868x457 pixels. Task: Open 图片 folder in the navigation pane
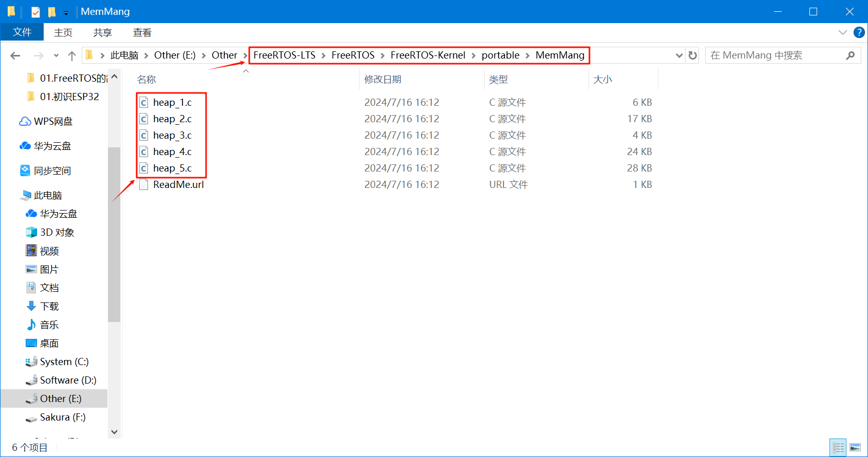tap(43, 269)
